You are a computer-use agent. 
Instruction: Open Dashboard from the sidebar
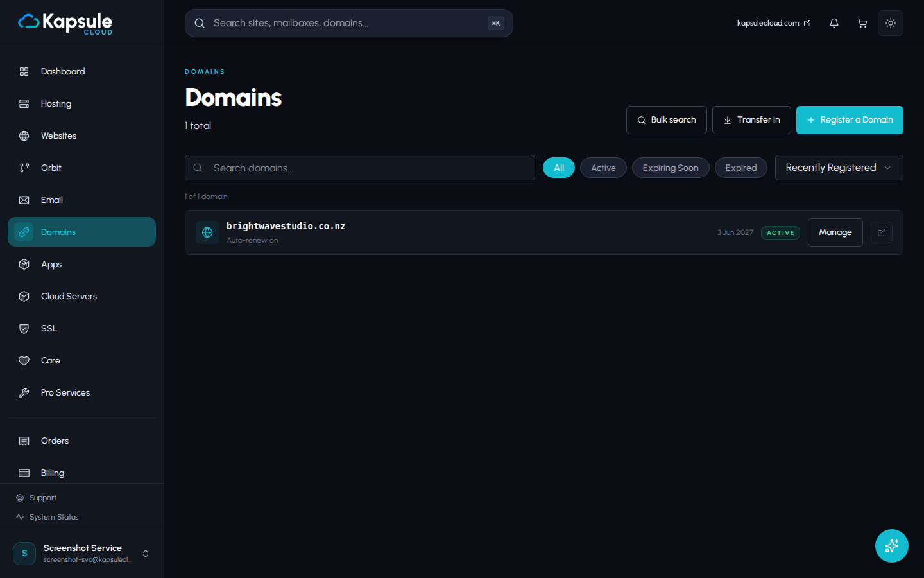81,71
